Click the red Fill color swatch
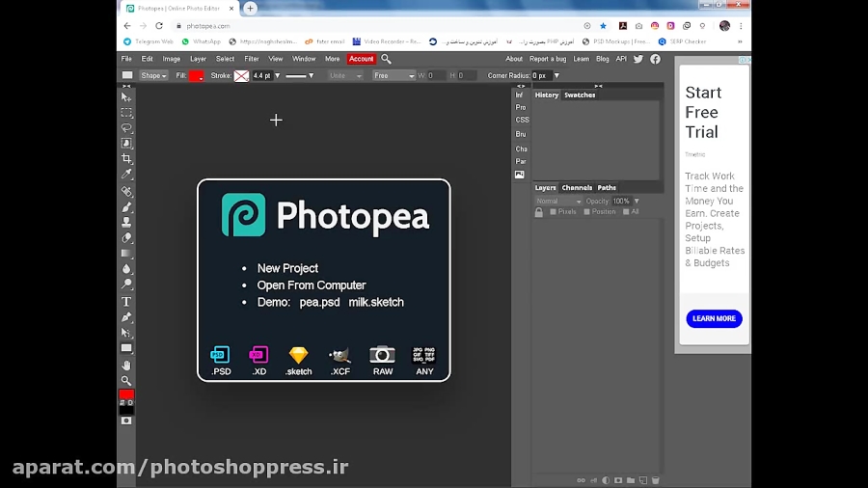The width and height of the screenshot is (868, 488). [197, 76]
